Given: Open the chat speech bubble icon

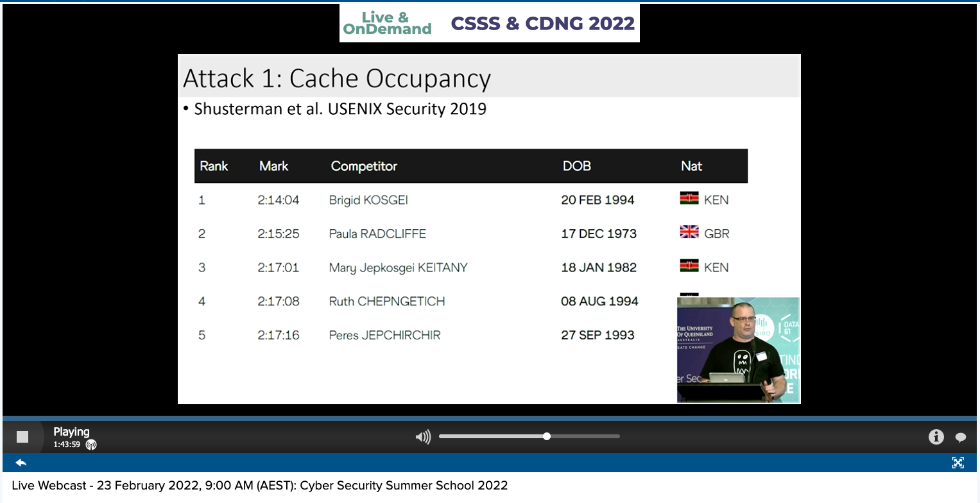Looking at the screenshot, I should [961, 438].
